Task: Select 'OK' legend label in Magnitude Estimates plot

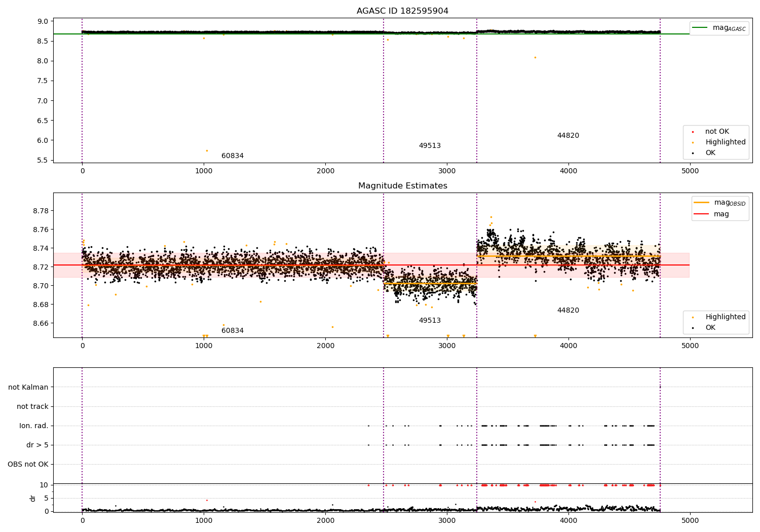Action: point(710,328)
